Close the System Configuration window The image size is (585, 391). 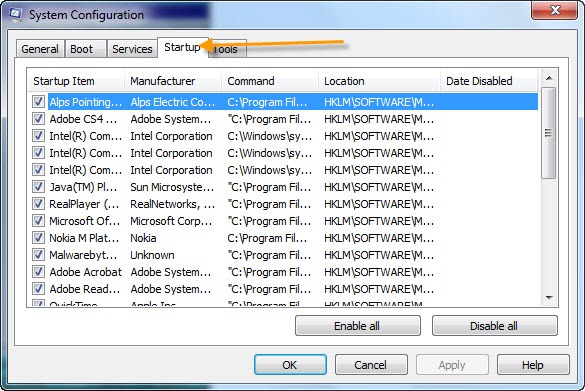(x=554, y=10)
